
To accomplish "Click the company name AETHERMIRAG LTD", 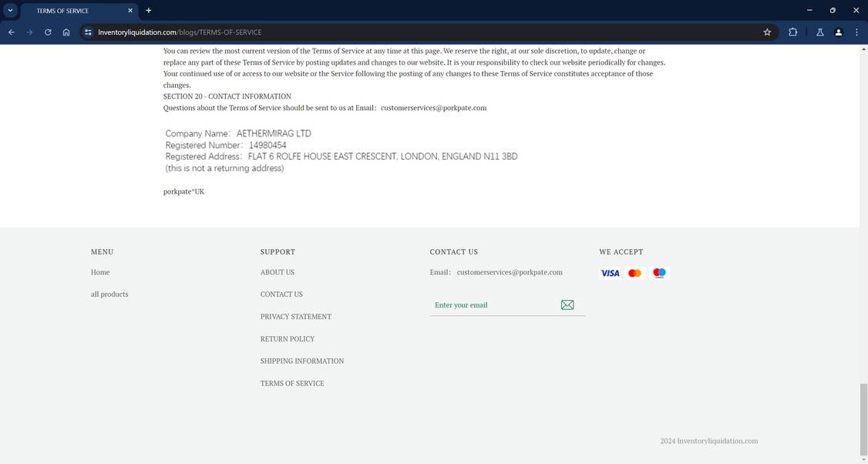I will (274, 133).
